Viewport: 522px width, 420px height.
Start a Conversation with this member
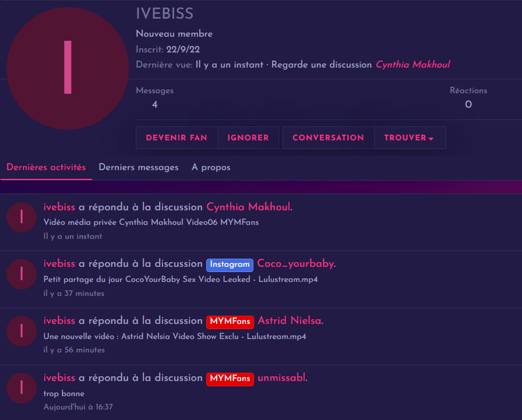[x=328, y=138]
